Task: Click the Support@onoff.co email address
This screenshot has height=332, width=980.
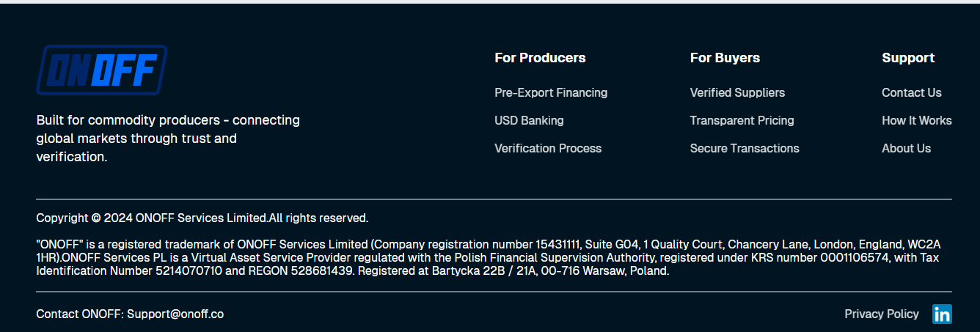Action: [175, 314]
